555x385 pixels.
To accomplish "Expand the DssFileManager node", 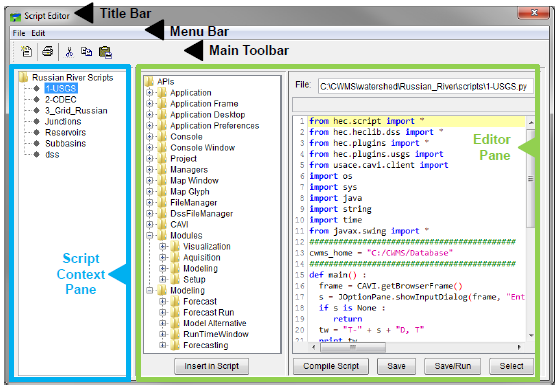I will pyautogui.click(x=150, y=213).
